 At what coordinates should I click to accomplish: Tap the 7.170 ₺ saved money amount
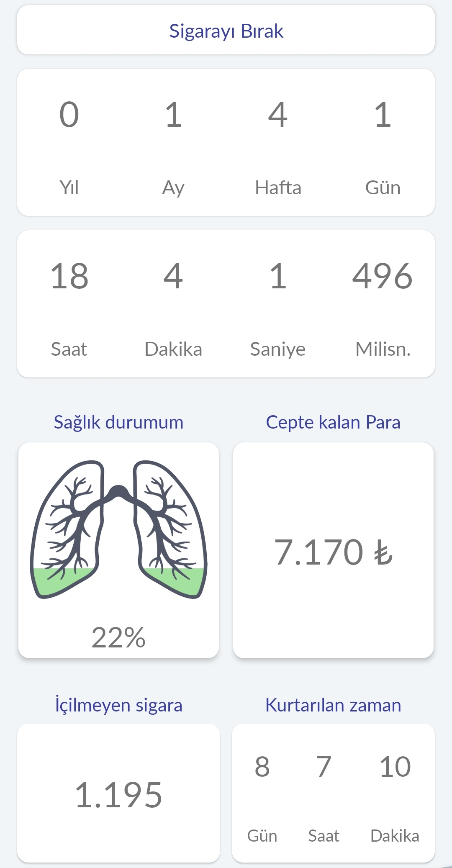pos(333,552)
